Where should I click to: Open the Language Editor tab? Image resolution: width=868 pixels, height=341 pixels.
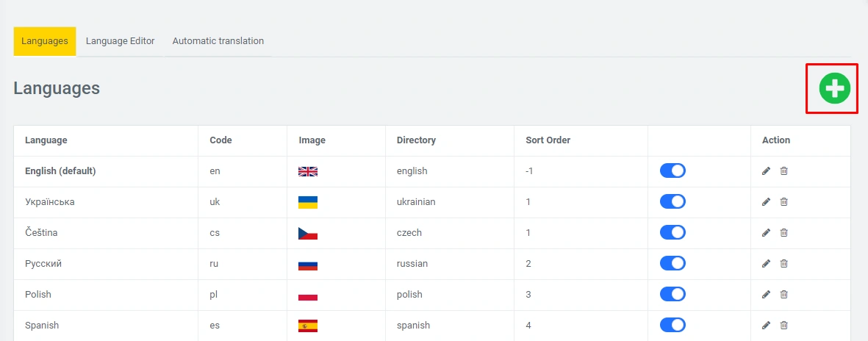tap(120, 41)
